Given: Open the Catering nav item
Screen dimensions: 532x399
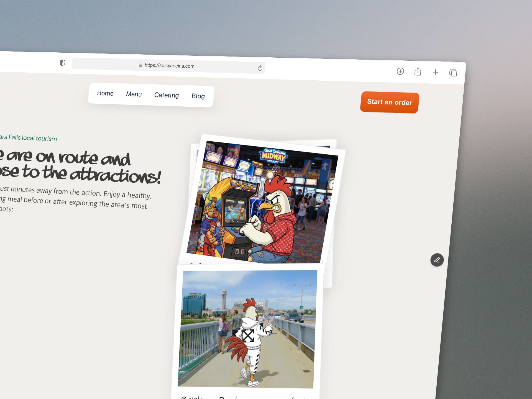Looking at the screenshot, I should pos(167,95).
